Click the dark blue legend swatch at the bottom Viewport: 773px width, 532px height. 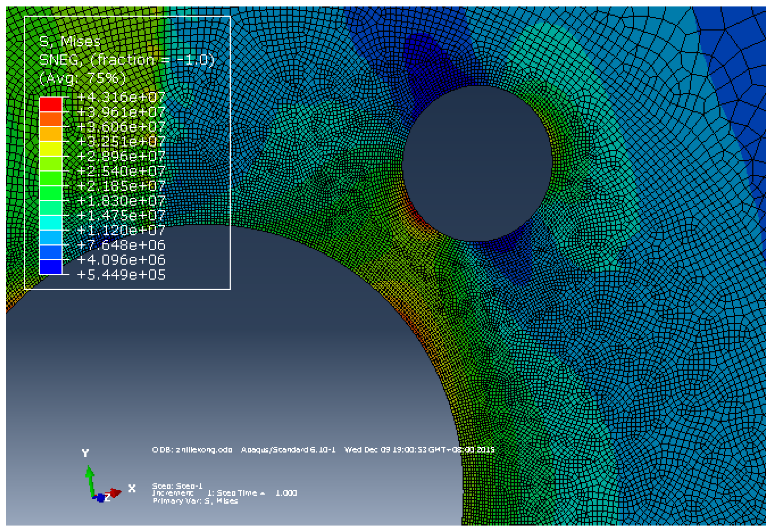pyautogui.click(x=50, y=267)
